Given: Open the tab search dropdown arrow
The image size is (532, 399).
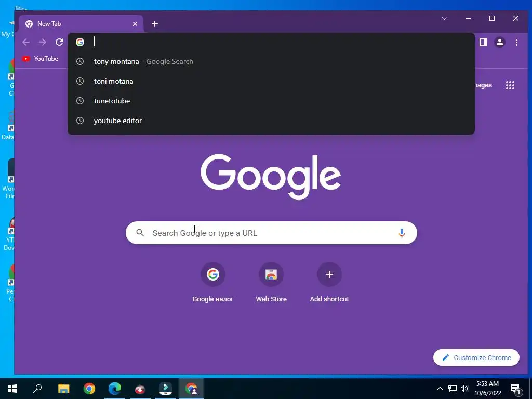Looking at the screenshot, I should pos(444,18).
